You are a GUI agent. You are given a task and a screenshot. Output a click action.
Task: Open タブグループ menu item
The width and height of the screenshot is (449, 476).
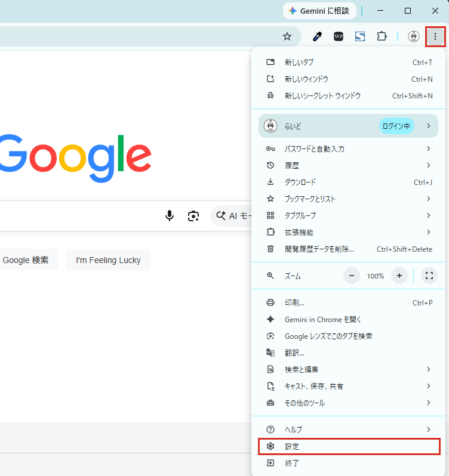[x=349, y=215]
